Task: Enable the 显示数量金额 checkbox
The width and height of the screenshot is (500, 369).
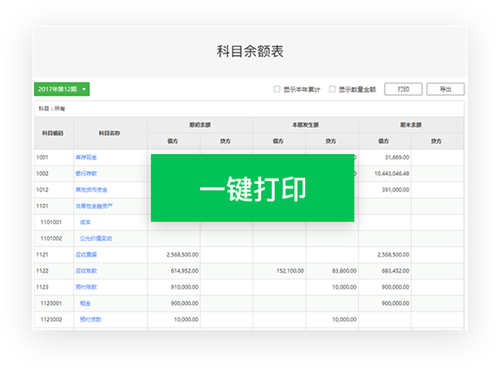Action: [332, 89]
